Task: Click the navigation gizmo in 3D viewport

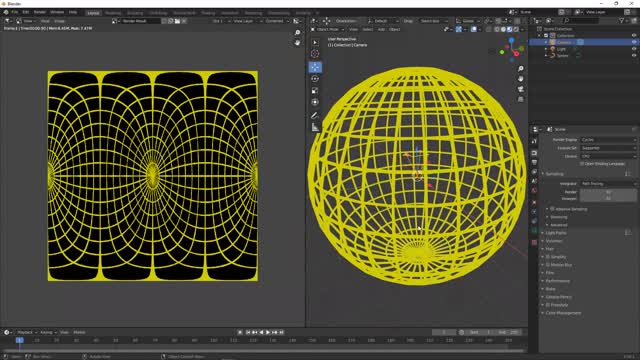Action: click(512, 50)
